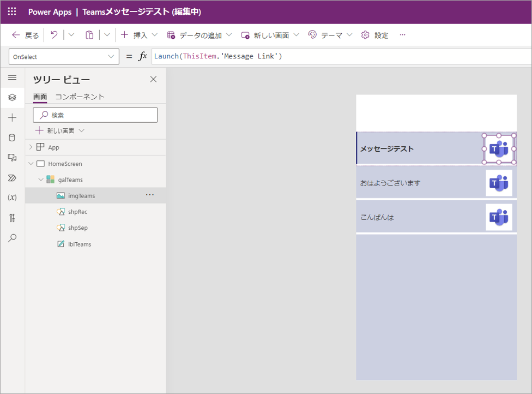Image resolution: width=532 pixels, height=394 pixels.
Task: Select shpRec in tree view
Action: [78, 212]
